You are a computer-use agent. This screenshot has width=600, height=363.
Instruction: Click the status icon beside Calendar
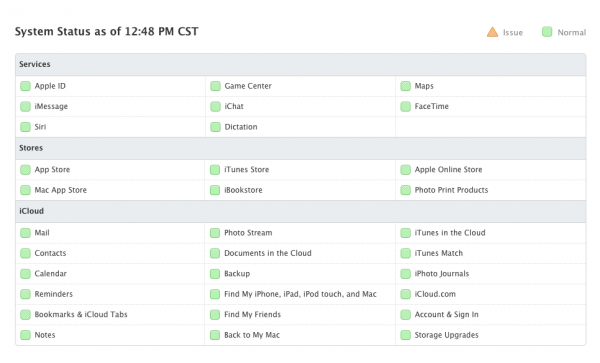coord(25,273)
